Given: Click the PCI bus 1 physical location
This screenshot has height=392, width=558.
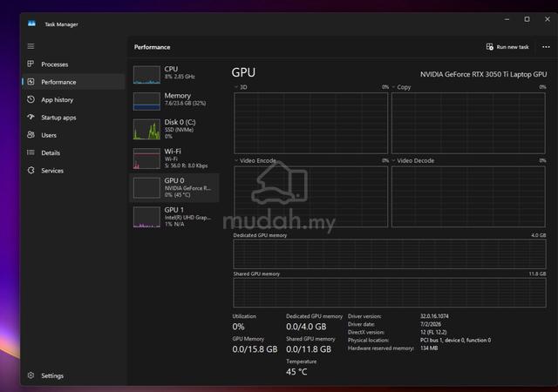Looking at the screenshot, I should click(x=455, y=340).
